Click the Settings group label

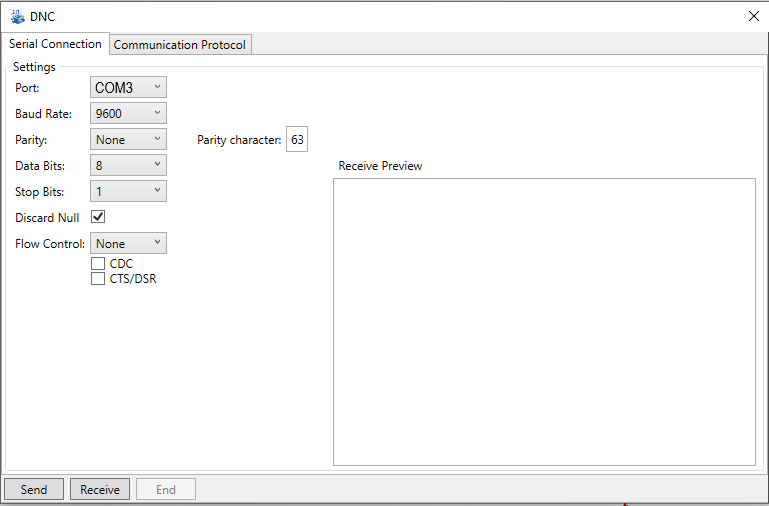pos(34,67)
